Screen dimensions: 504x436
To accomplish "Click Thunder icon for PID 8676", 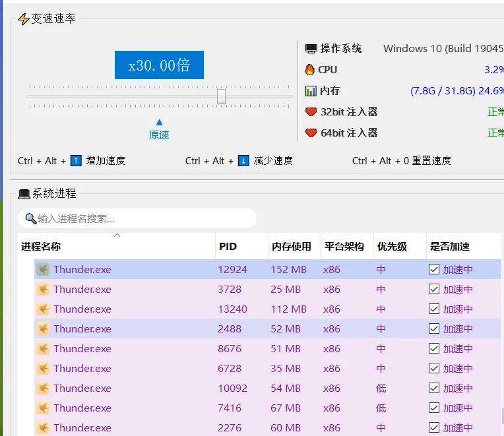I will pyautogui.click(x=43, y=349).
